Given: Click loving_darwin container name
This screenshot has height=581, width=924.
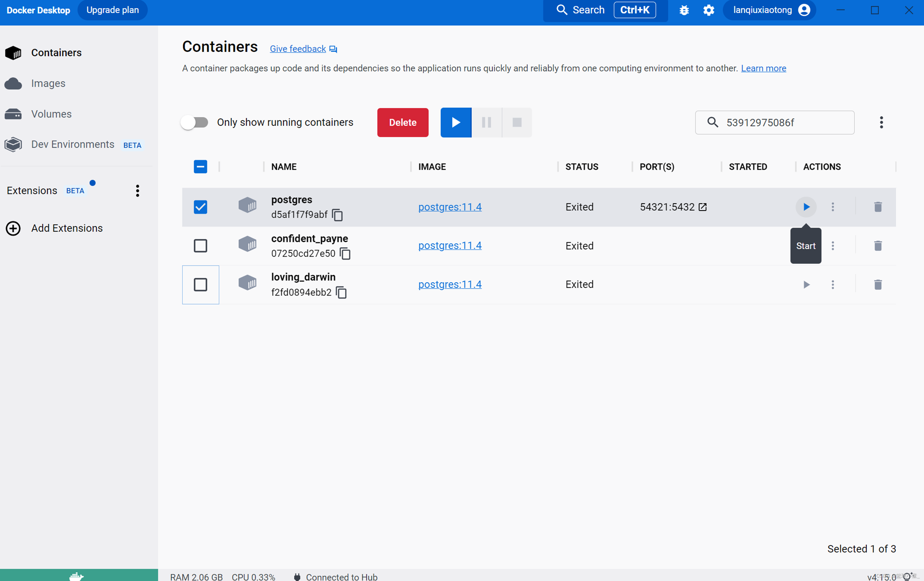Looking at the screenshot, I should tap(303, 277).
